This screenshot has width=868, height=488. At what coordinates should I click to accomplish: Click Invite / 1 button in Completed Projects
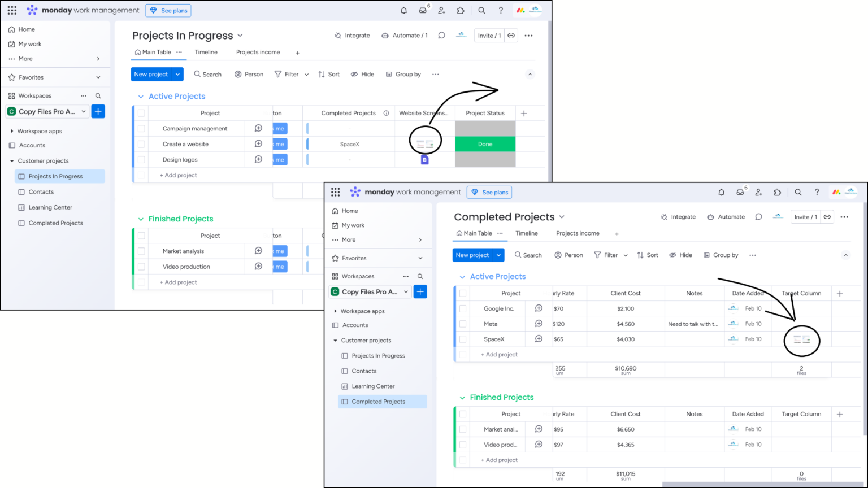(x=805, y=217)
